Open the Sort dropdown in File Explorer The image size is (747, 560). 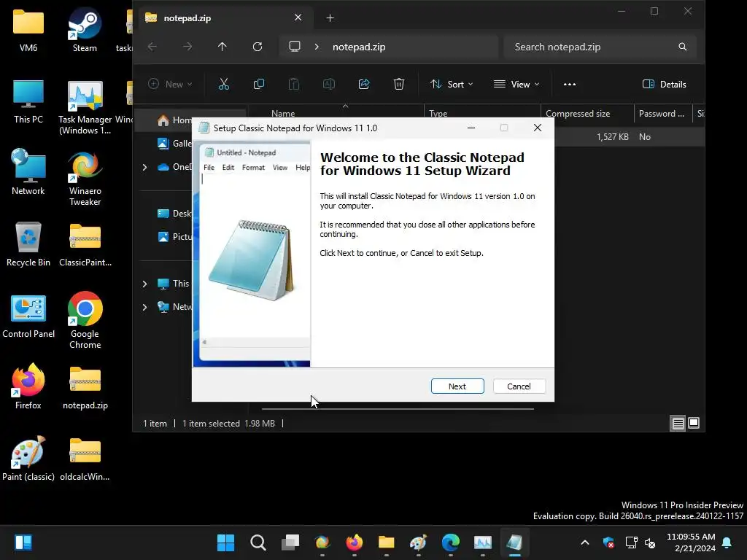(451, 85)
